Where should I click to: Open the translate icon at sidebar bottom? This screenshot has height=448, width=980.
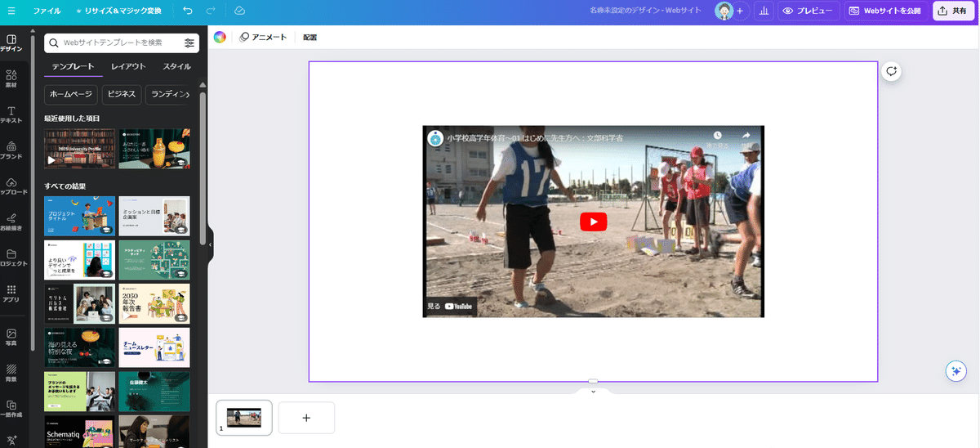[x=11, y=440]
